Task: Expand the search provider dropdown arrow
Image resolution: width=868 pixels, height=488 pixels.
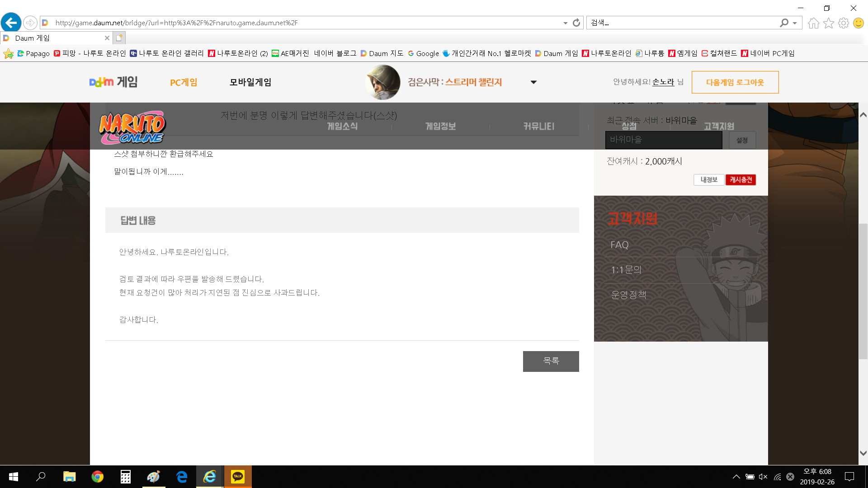Action: click(x=795, y=23)
